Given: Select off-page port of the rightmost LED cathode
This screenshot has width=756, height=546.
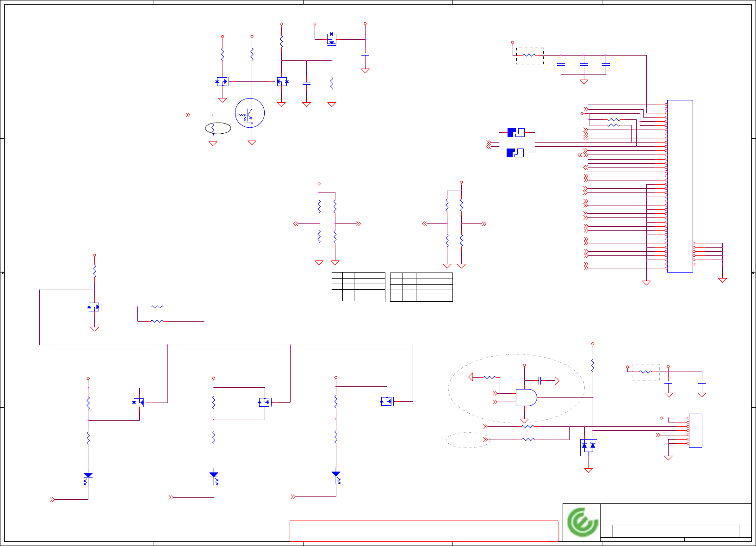Looking at the screenshot, I should click(x=293, y=496).
